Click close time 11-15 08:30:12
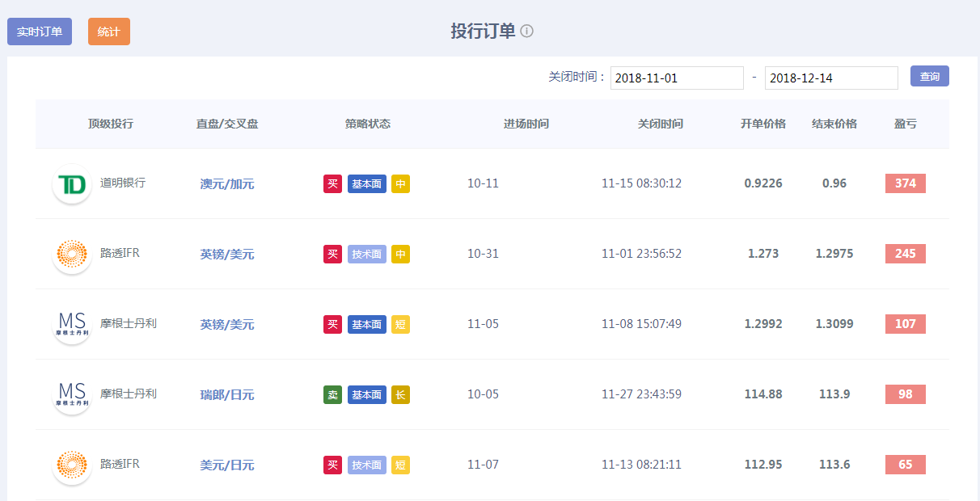This screenshot has height=501, width=980. tap(642, 183)
